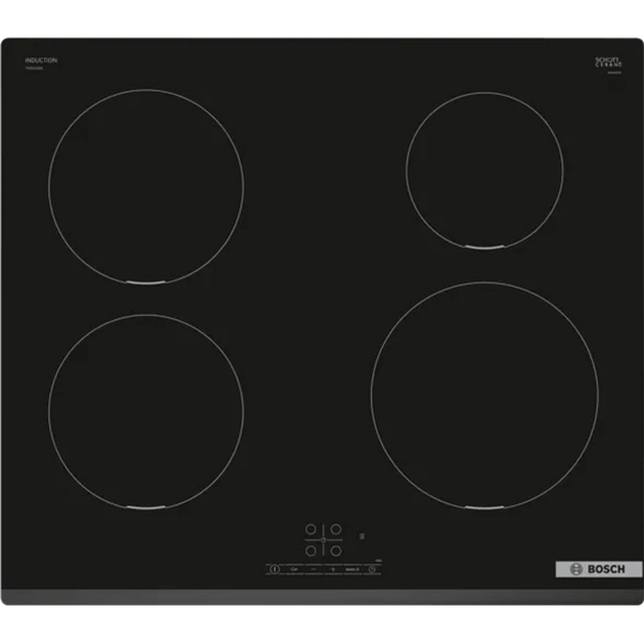Select the top-right zone selector circle

pyautogui.click(x=336, y=529)
